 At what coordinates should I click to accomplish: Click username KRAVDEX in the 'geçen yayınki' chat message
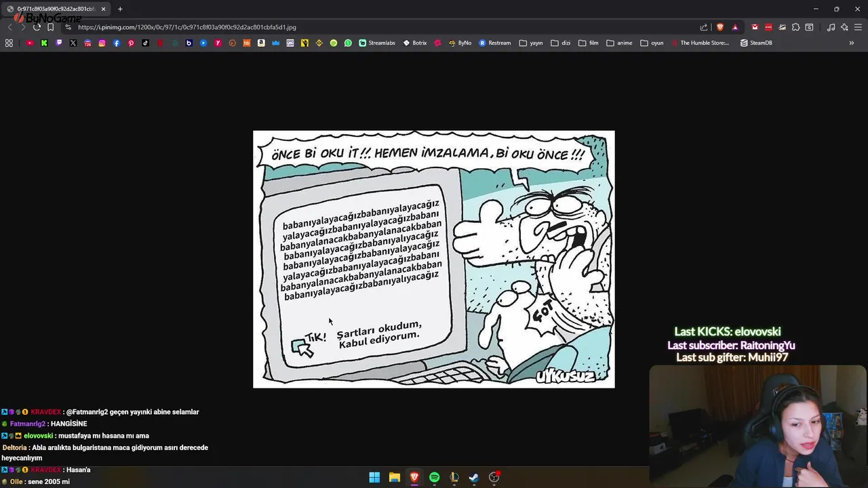(45, 412)
